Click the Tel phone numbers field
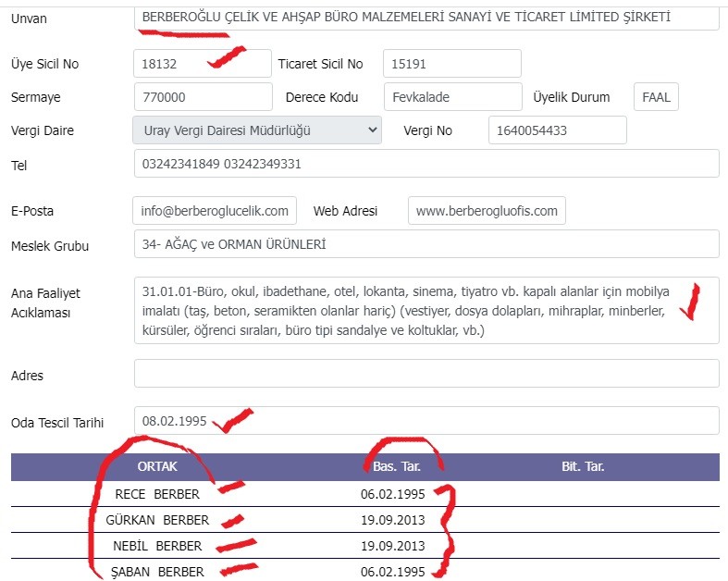 click(x=426, y=164)
